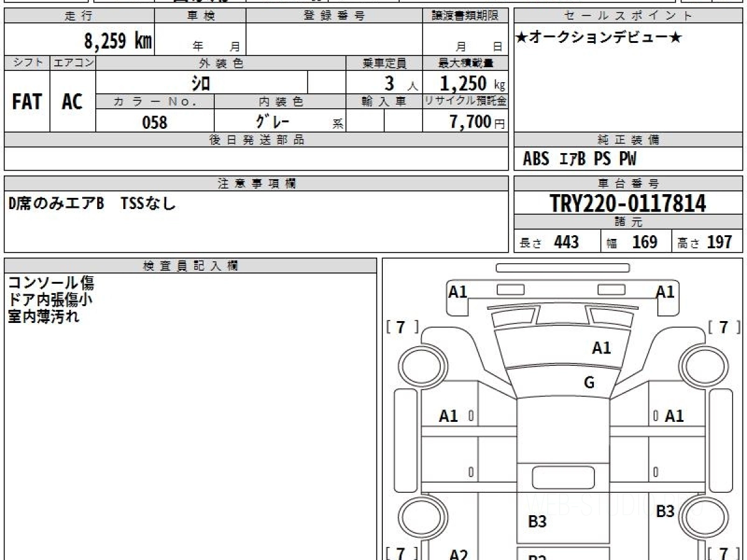Click the equipment list "ABS エアB PS PW"
The image size is (747, 560).
click(x=580, y=159)
